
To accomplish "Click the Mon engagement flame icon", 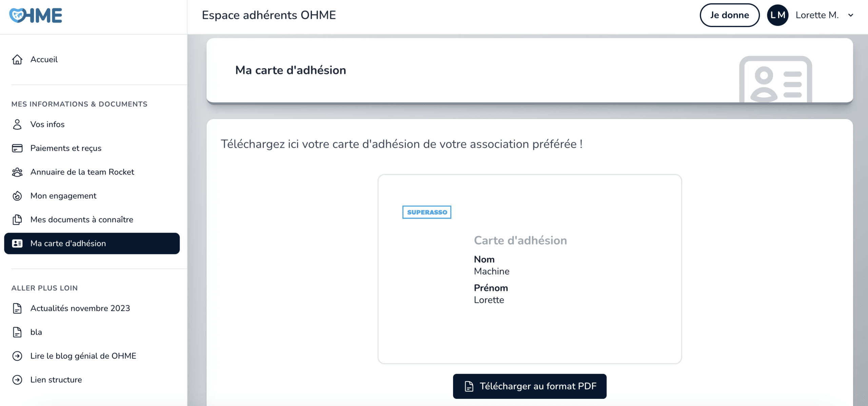I will coord(17,196).
